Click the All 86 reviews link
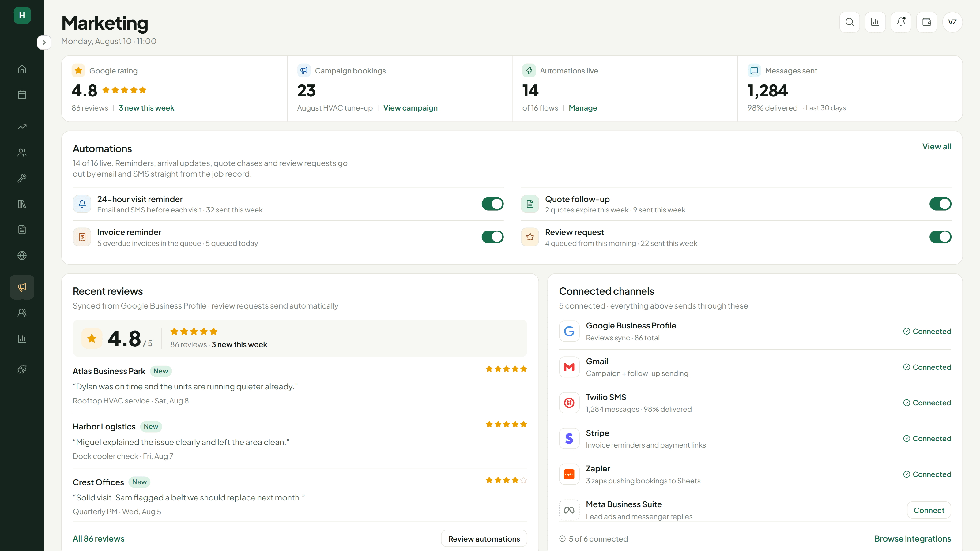This screenshot has height=551, width=980. click(x=99, y=538)
